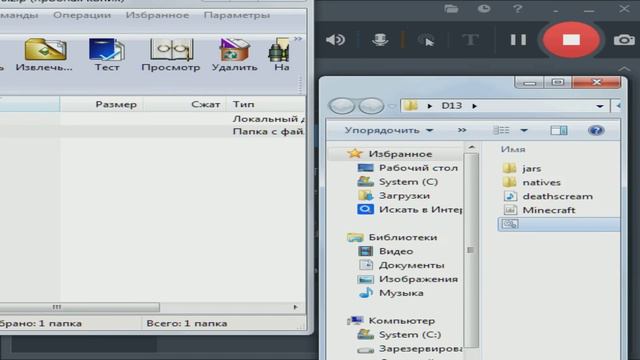Sort by Тип column header

pos(266,104)
